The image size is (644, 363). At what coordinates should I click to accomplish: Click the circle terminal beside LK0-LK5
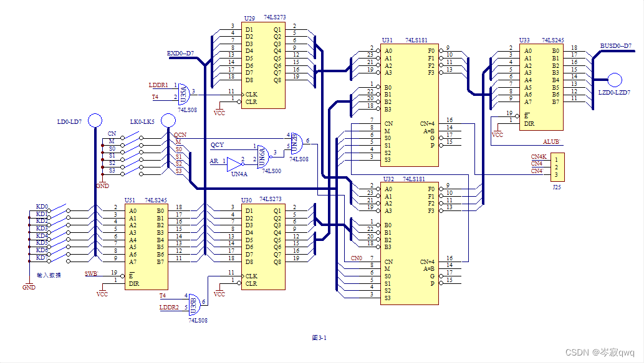click(168, 121)
